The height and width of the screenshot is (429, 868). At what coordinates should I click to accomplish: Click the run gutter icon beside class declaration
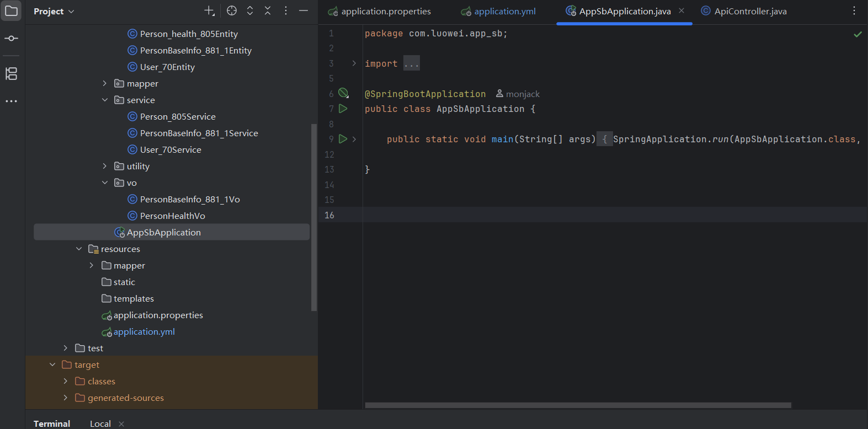click(343, 109)
